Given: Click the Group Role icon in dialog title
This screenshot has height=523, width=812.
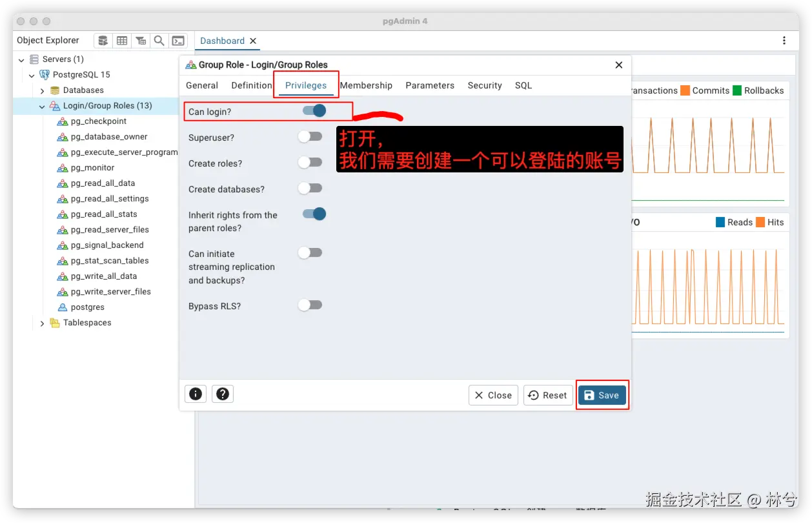Looking at the screenshot, I should coord(191,65).
